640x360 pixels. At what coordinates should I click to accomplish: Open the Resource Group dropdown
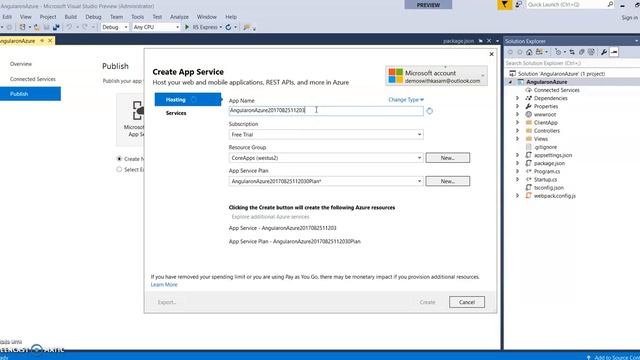[326, 158]
